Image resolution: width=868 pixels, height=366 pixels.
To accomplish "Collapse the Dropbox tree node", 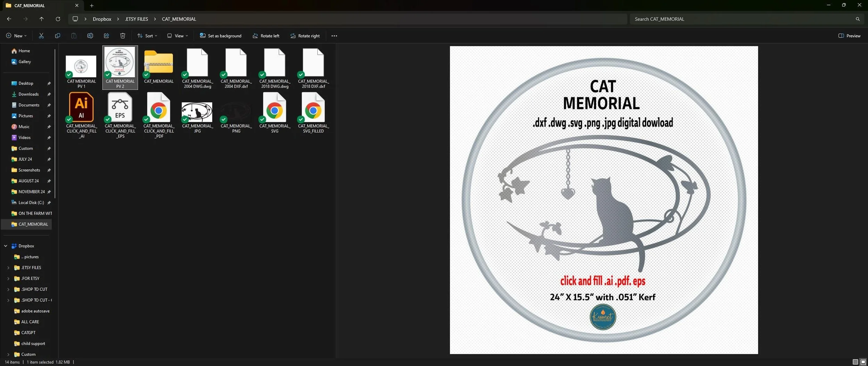I will pyautogui.click(x=6, y=246).
